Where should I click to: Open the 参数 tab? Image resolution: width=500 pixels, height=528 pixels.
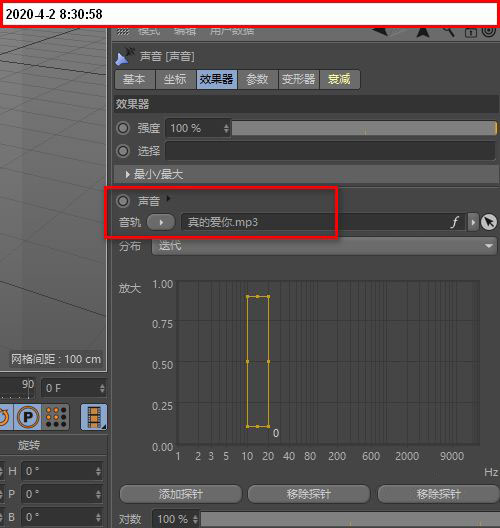tap(258, 79)
